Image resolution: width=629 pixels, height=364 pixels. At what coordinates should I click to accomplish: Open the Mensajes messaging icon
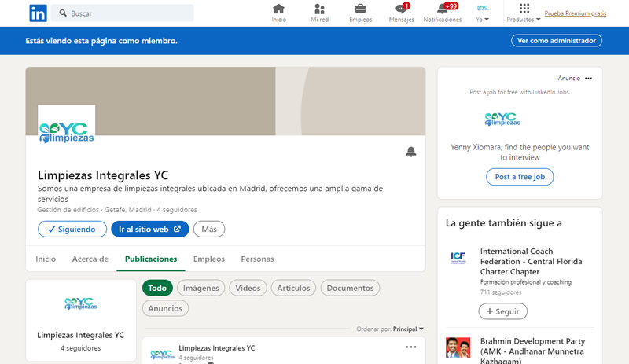coord(402,13)
